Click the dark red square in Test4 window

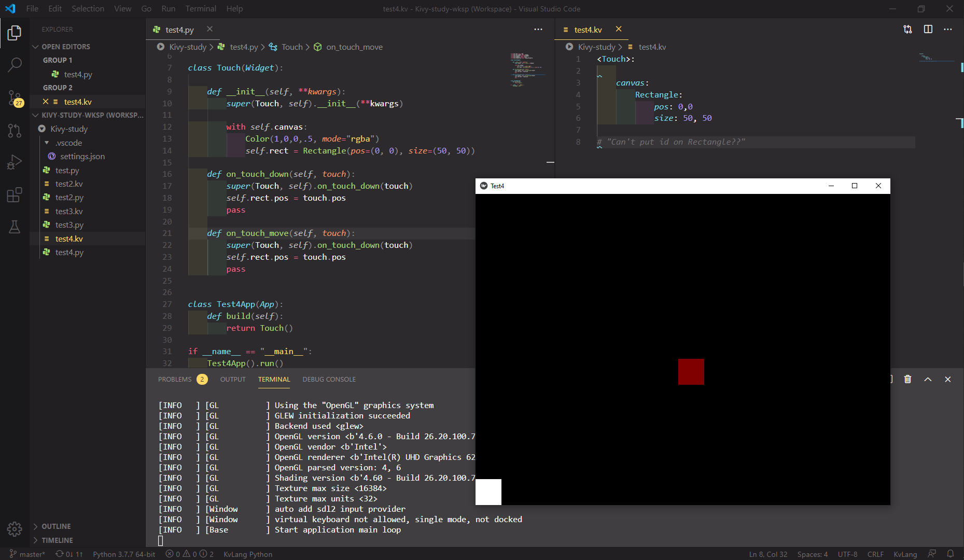[691, 371]
